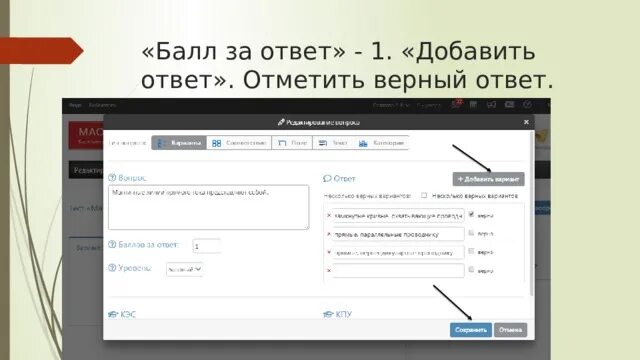Select the Варианты question type tab
The width and height of the screenshot is (640, 360).
point(179,143)
